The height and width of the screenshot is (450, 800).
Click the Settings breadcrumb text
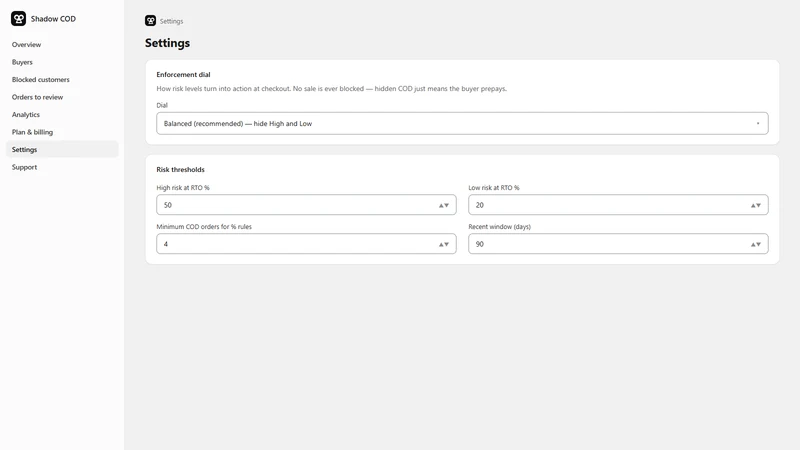(x=171, y=21)
